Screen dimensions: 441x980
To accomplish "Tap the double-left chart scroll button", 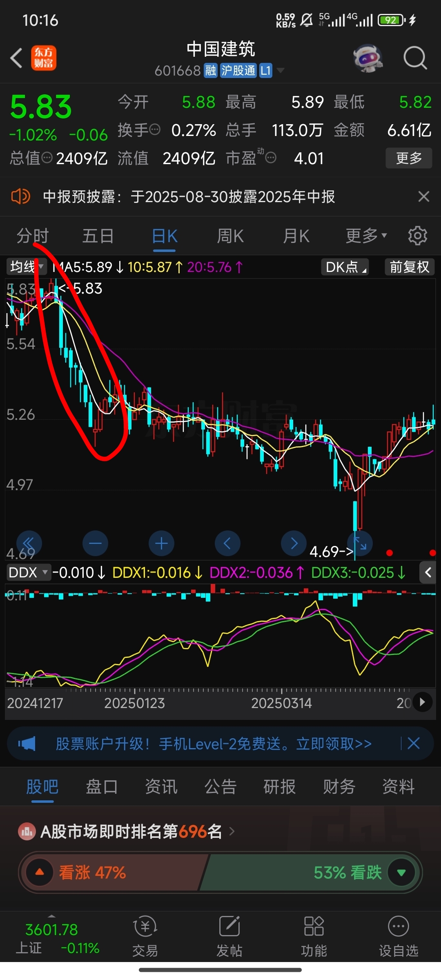I will [x=29, y=543].
